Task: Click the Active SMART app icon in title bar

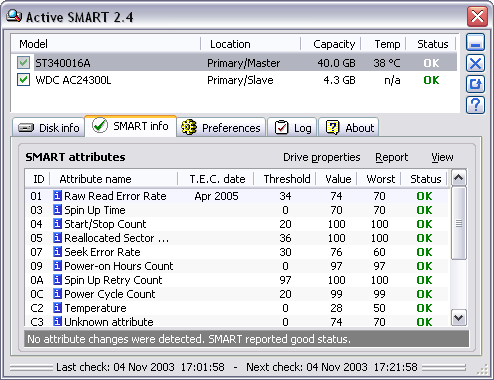Action: [x=14, y=16]
